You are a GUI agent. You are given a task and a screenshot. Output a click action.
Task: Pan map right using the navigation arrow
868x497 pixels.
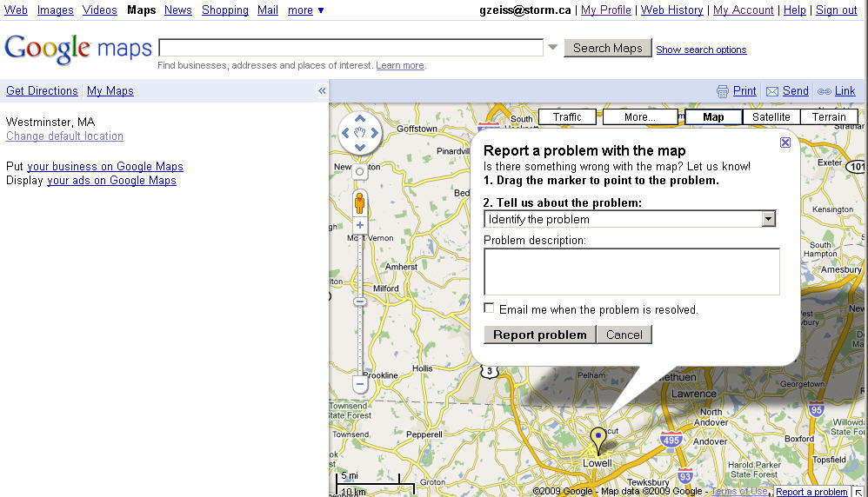pos(375,133)
